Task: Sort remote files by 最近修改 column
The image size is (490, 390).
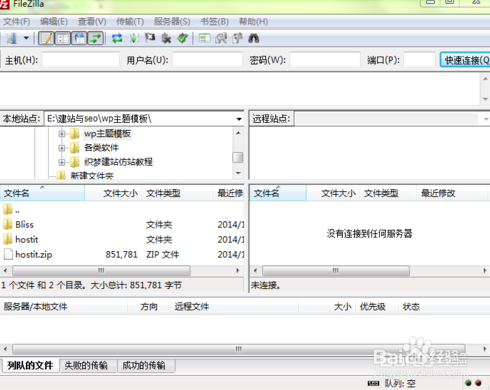Action: pos(453,193)
